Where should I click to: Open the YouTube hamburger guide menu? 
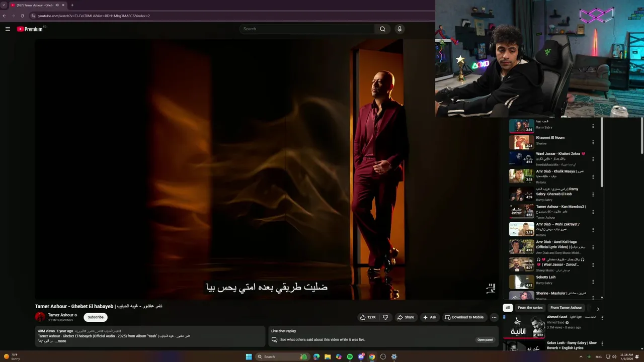pyautogui.click(x=8, y=29)
